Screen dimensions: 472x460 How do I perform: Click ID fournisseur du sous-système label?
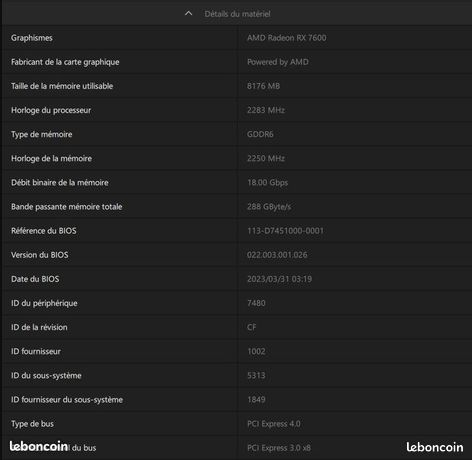(67, 400)
